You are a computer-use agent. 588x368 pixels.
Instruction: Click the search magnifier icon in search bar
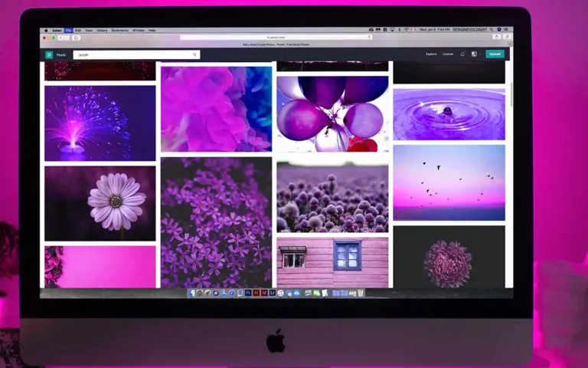pyautogui.click(x=195, y=54)
